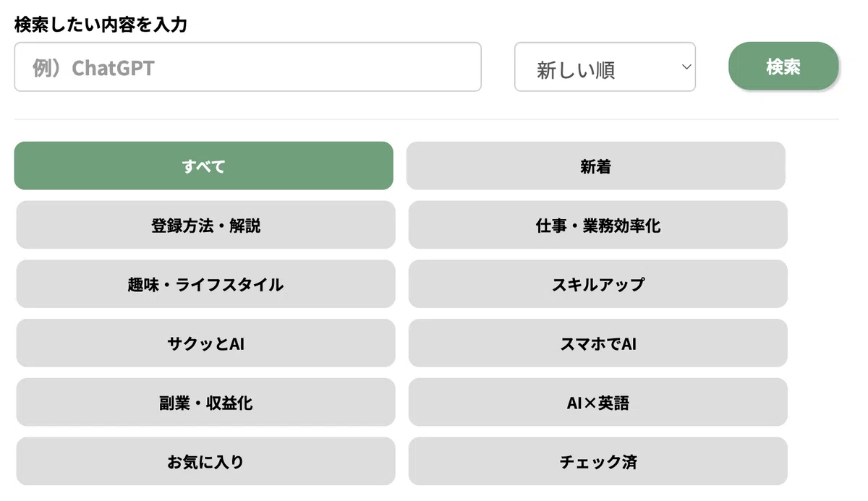
Task: Submit search with the 検索 pill button
Action: tap(783, 67)
